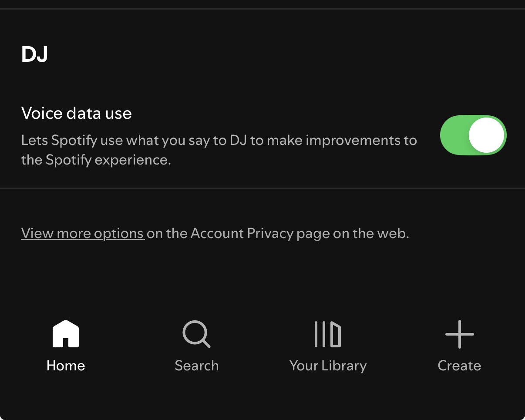Select the Create tab label
The width and height of the screenshot is (525, 420).
(459, 366)
